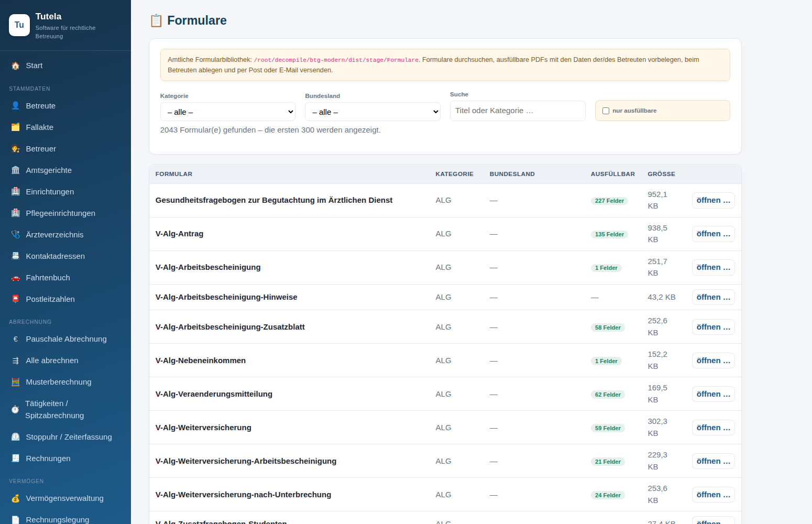Navigate to Amtsgerichte
812x524 pixels.
click(65, 170)
